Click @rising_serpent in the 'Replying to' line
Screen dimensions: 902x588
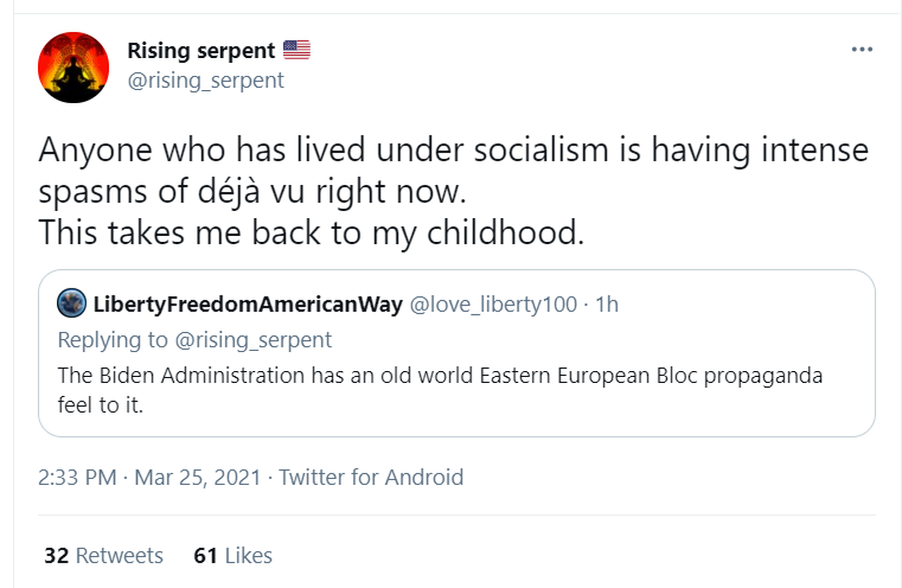(253, 340)
